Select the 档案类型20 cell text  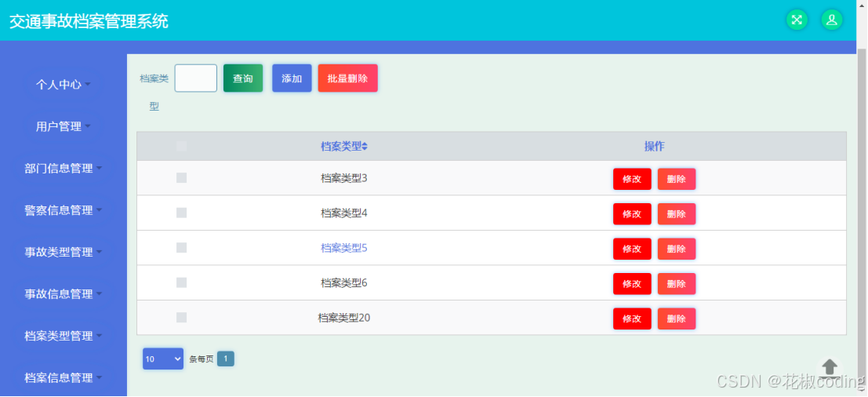[343, 318]
